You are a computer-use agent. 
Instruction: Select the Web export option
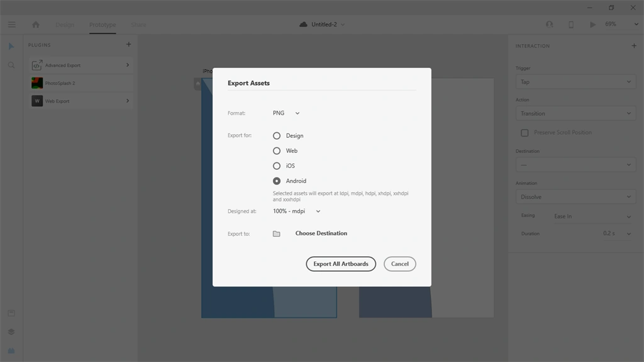point(277,151)
